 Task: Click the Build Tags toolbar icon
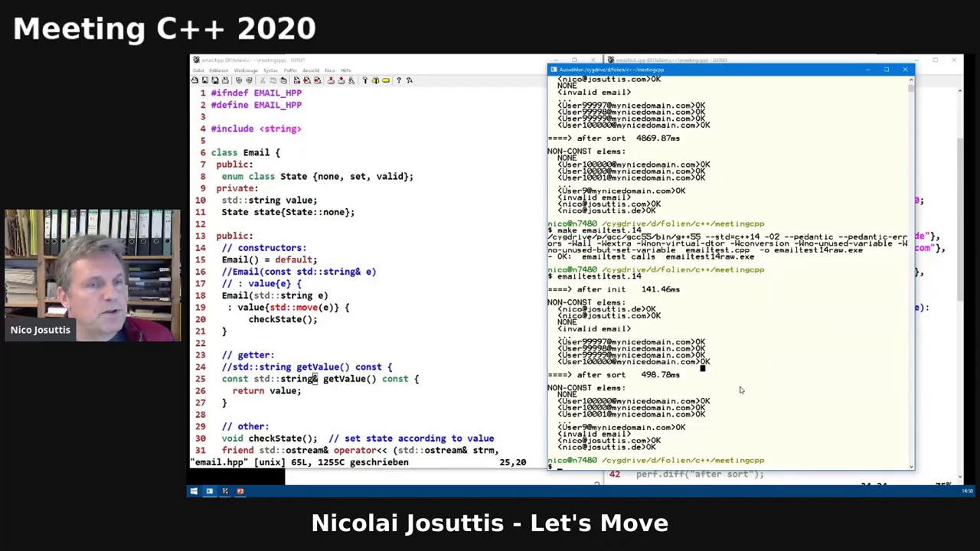point(375,80)
